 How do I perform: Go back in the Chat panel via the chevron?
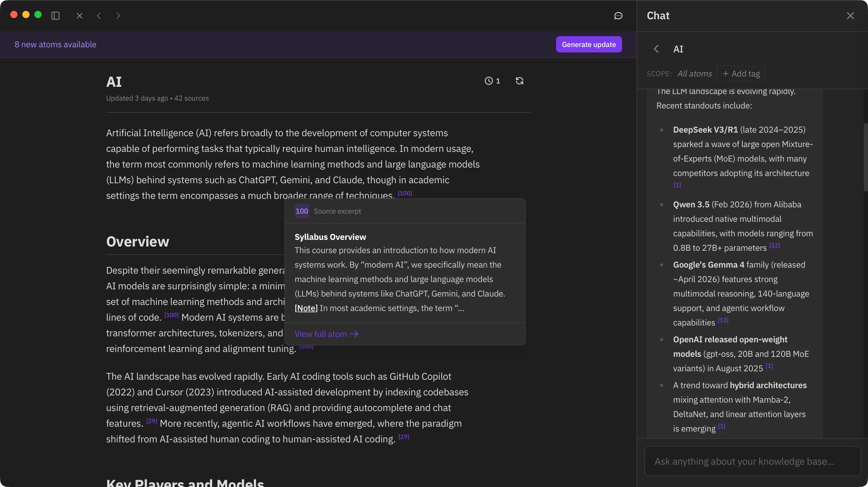tap(656, 49)
